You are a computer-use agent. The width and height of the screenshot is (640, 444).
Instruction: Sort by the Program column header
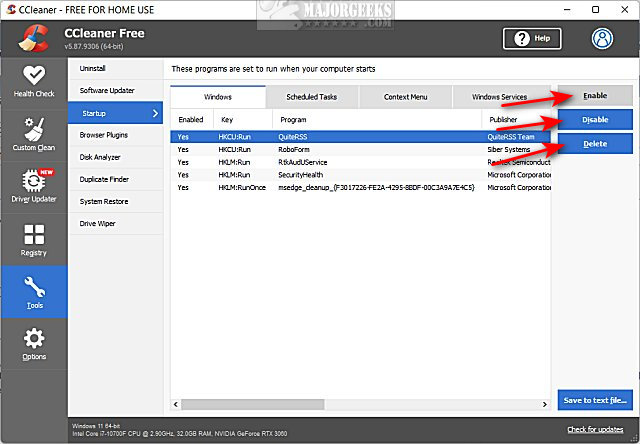pyautogui.click(x=377, y=120)
